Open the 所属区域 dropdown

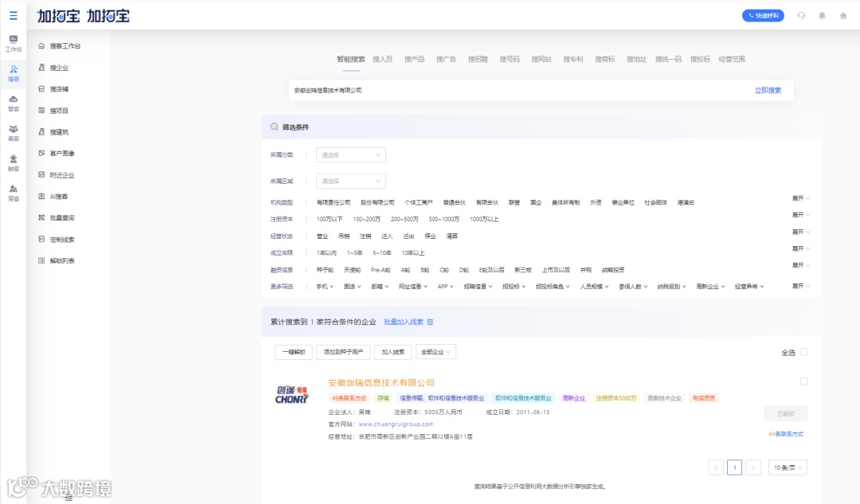pos(351,181)
